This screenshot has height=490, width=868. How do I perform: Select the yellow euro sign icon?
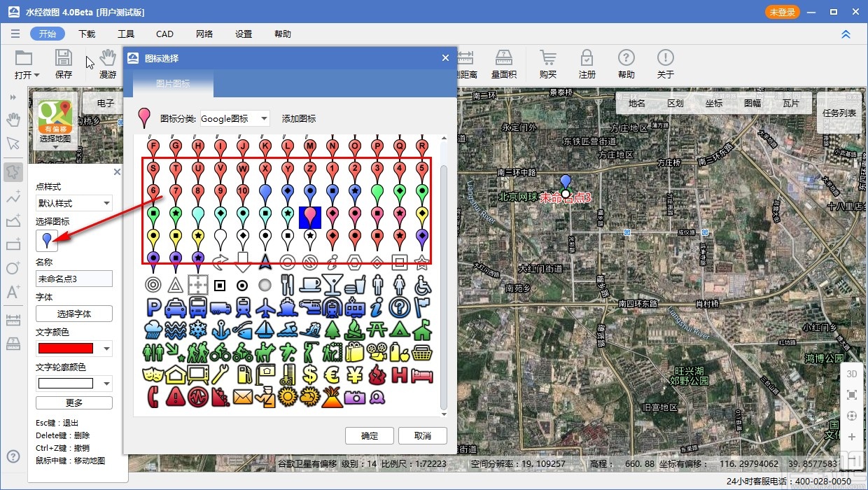point(332,374)
